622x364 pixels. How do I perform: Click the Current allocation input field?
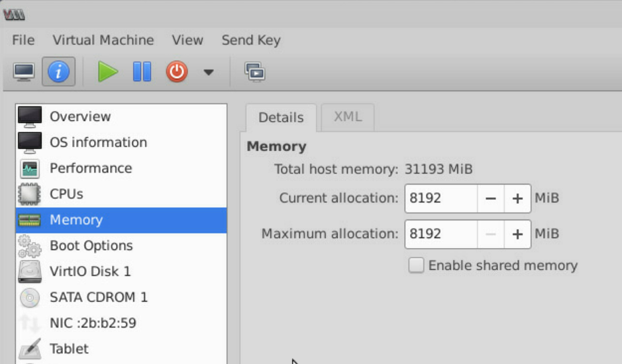pyautogui.click(x=441, y=199)
